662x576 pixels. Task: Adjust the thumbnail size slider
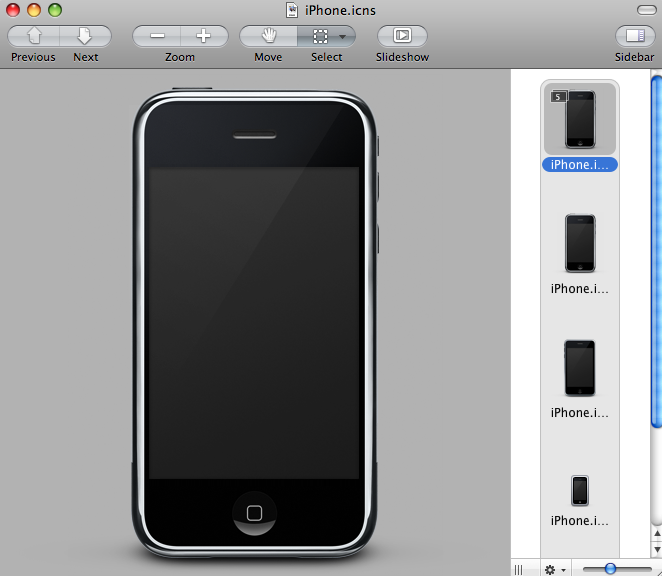[x=610, y=569]
